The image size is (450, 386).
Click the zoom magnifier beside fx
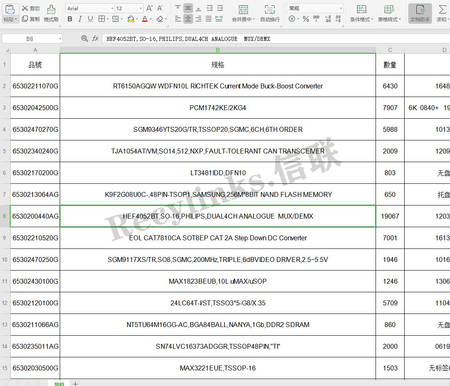click(84, 39)
